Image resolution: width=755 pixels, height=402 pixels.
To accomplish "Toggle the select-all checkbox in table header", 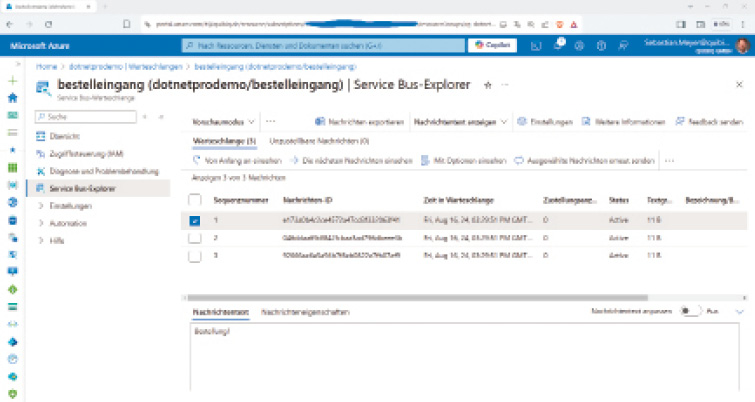I will tap(195, 200).
